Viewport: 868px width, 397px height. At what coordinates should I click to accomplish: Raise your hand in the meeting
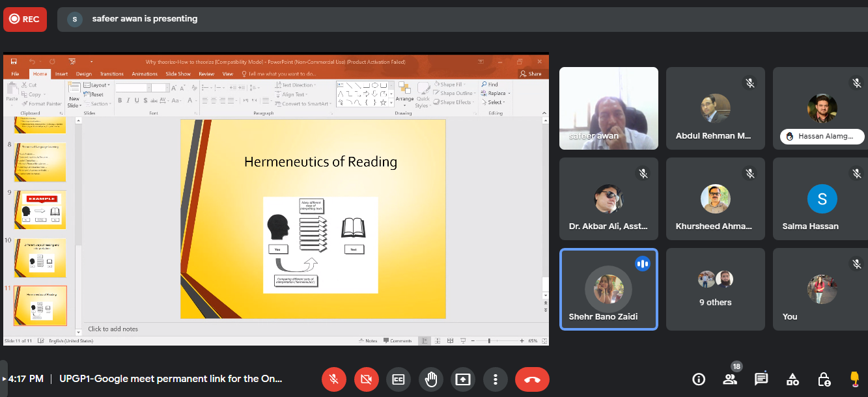430,379
